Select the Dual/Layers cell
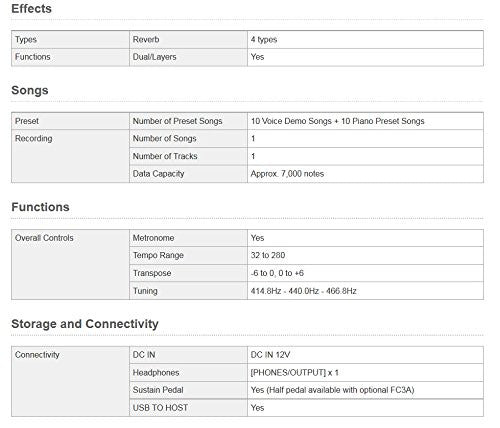Viewport: 500px width, 428px height. (188, 57)
